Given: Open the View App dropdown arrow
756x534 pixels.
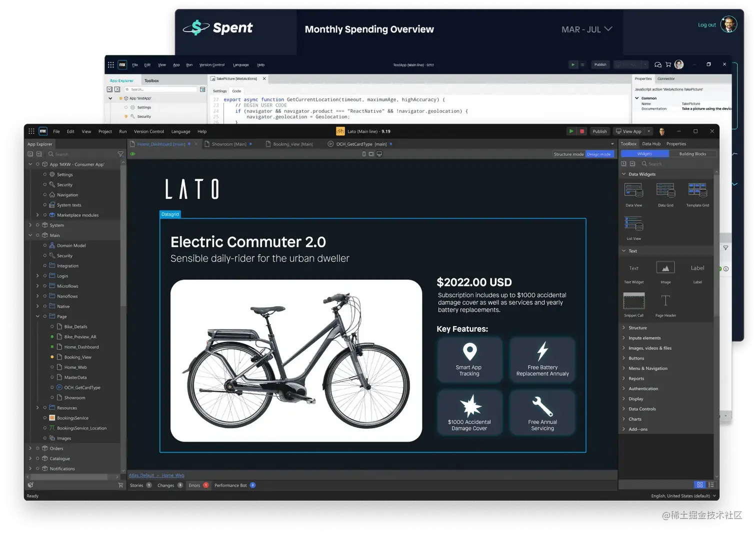Looking at the screenshot, I should click(x=649, y=131).
